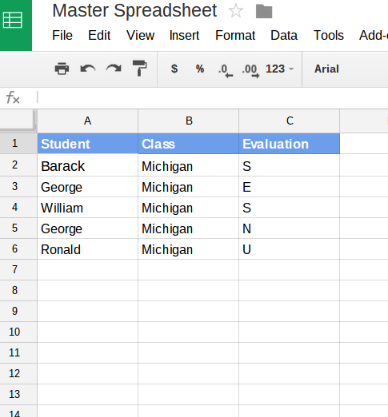
Task: Select all cells via corner box
Action: pyautogui.click(x=18, y=120)
